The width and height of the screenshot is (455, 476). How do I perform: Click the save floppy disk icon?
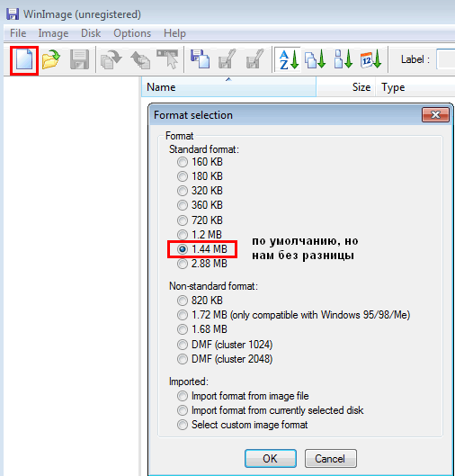[x=79, y=59]
